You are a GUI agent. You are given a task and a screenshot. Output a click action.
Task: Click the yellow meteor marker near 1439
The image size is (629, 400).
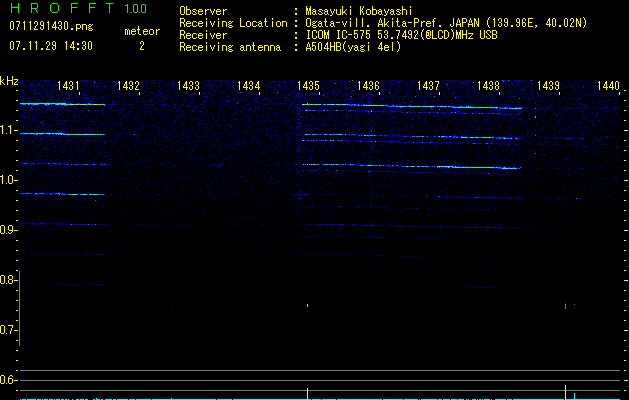[566, 392]
